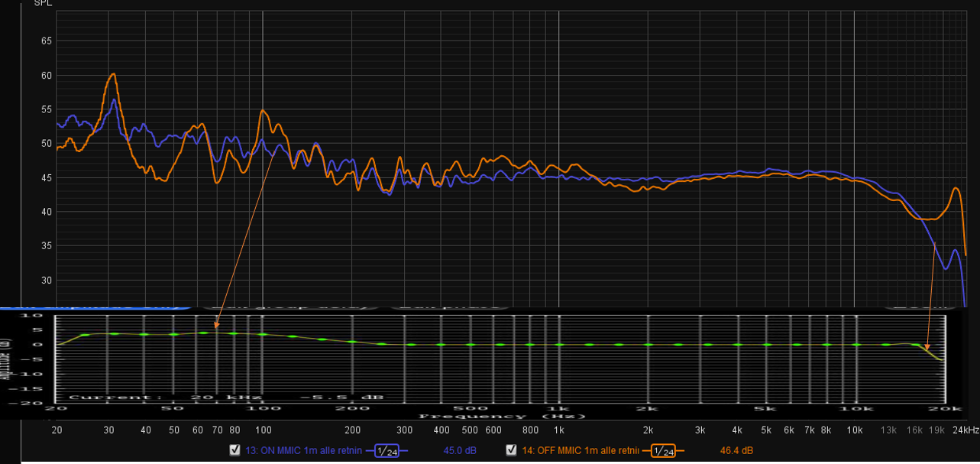Click the 19k frequency axis label

click(936, 431)
